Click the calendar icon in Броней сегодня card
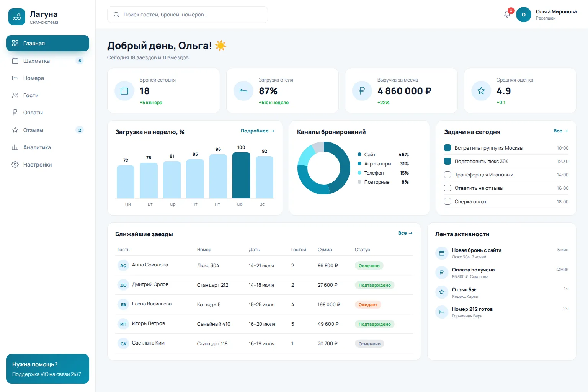Screen dimensions: 588x392 tap(124, 91)
